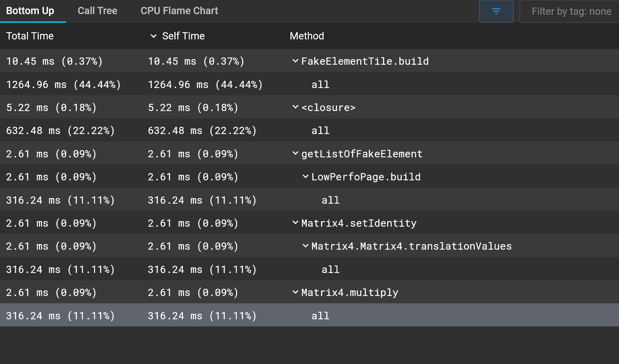Collapse the FakeElementTile.build row

(x=295, y=61)
